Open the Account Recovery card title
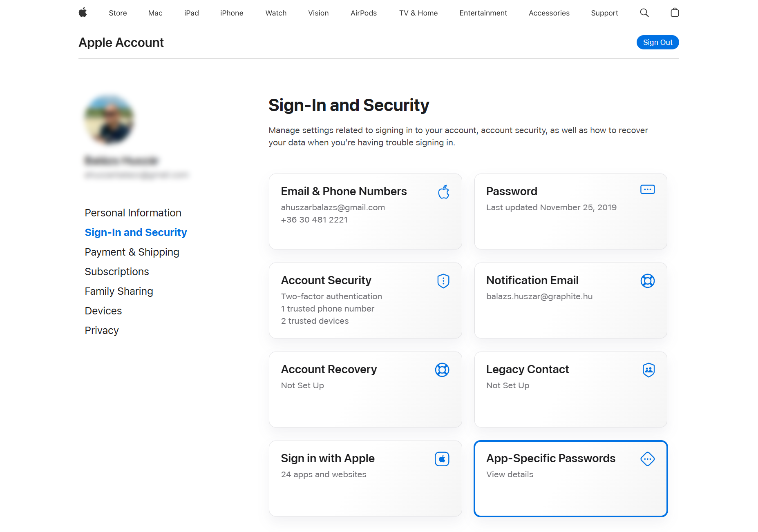 click(329, 370)
